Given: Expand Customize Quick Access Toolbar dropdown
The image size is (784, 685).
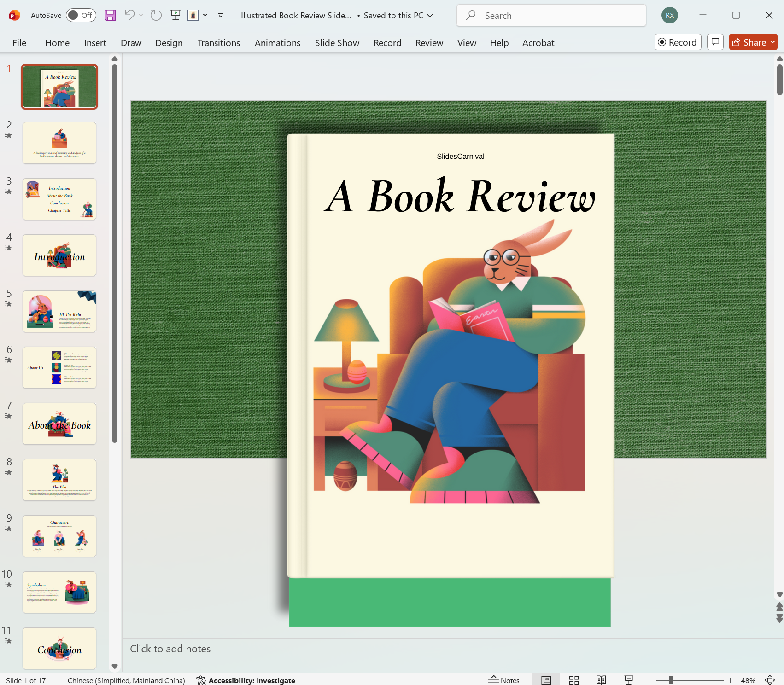Looking at the screenshot, I should click(x=221, y=15).
